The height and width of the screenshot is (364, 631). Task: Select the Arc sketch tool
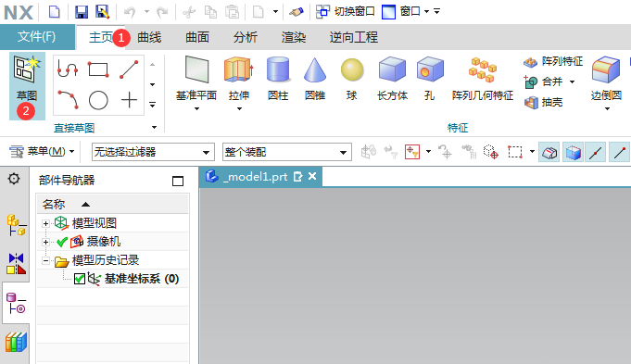coord(68,100)
